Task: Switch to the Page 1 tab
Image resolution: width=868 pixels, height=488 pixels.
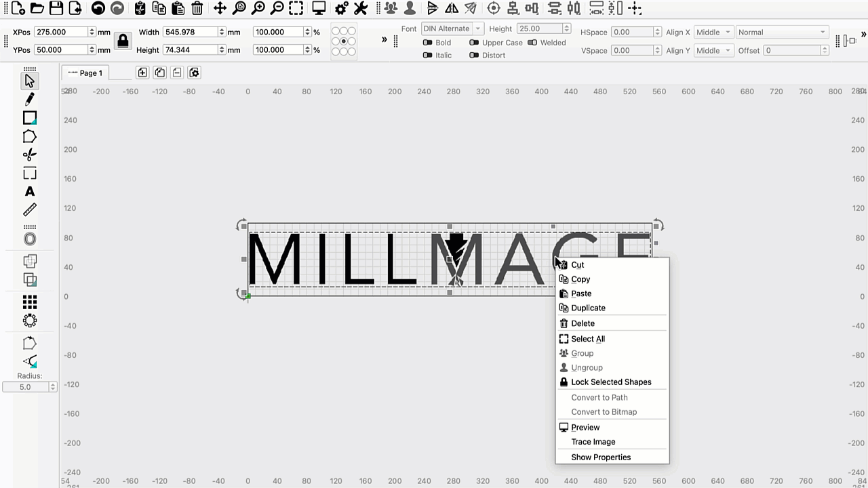Action: pyautogui.click(x=85, y=73)
